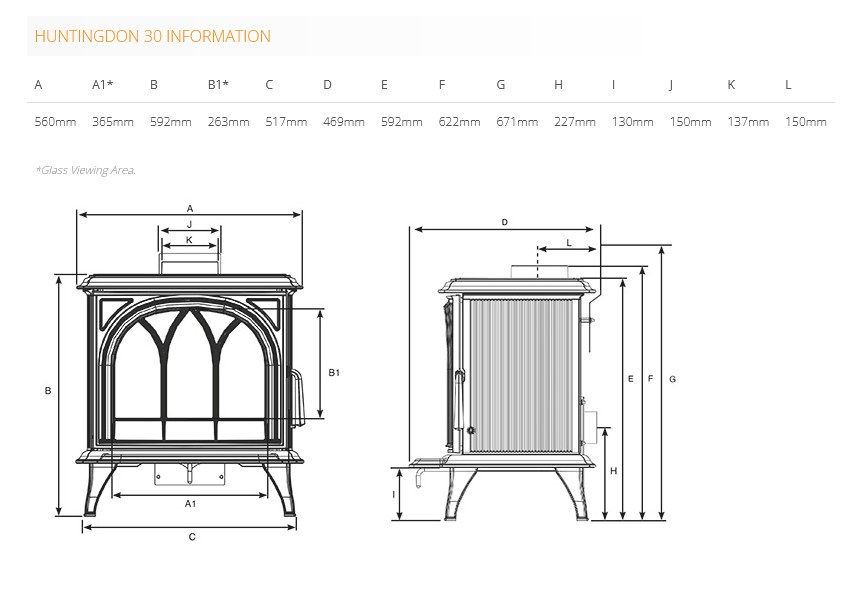Click the Glass Viewing Area footnote
The width and height of the screenshot is (856, 589).
coord(85,170)
